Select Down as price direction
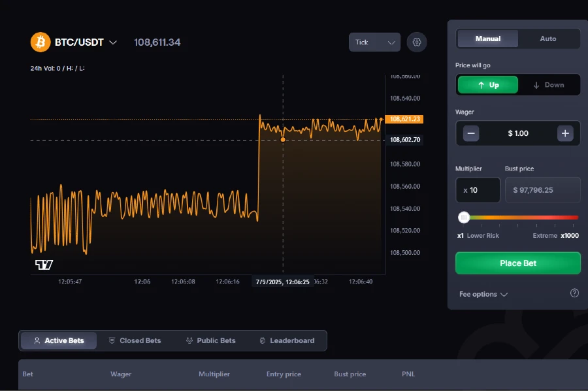Screen dimensions: 588x392 548,84
